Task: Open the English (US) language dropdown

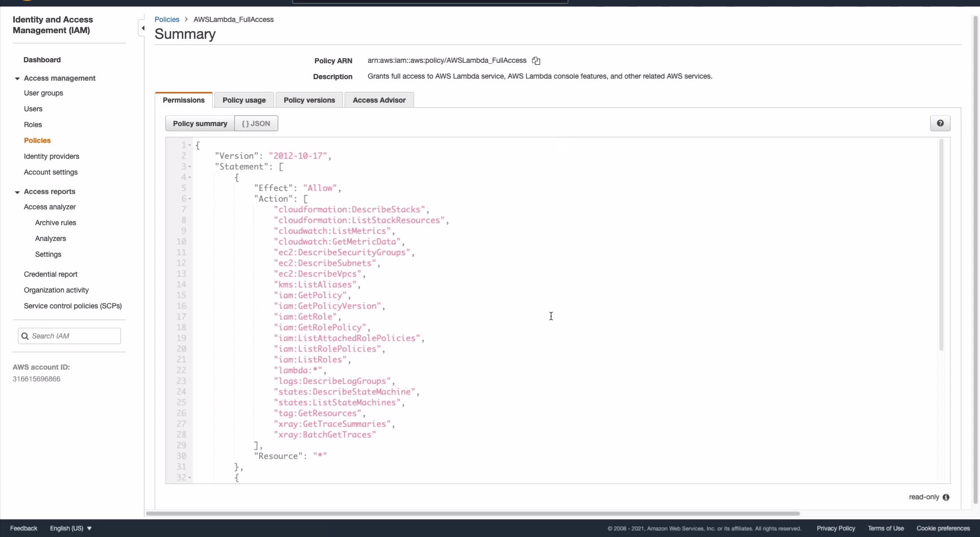Action: 71,528
